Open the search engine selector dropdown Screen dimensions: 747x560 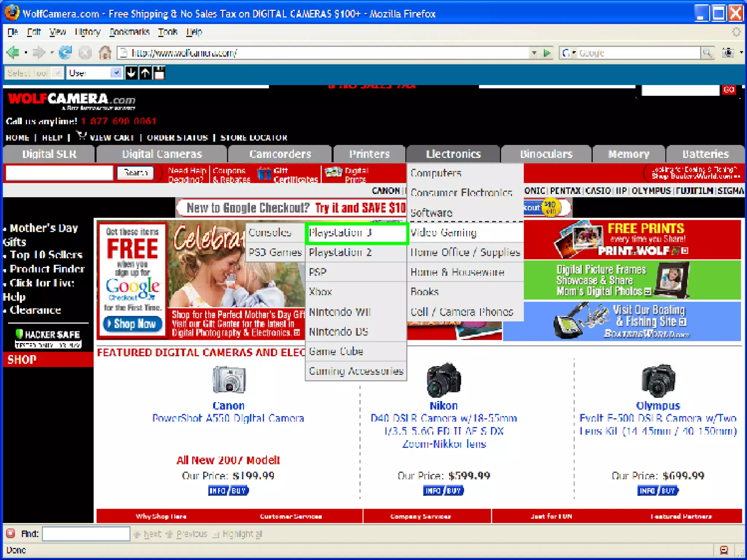pos(569,53)
